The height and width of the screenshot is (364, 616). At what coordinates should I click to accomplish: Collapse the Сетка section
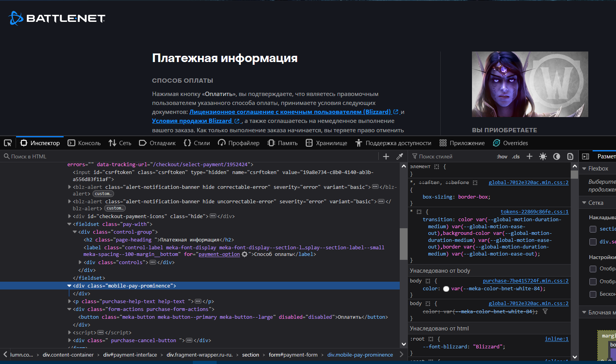pos(584,203)
